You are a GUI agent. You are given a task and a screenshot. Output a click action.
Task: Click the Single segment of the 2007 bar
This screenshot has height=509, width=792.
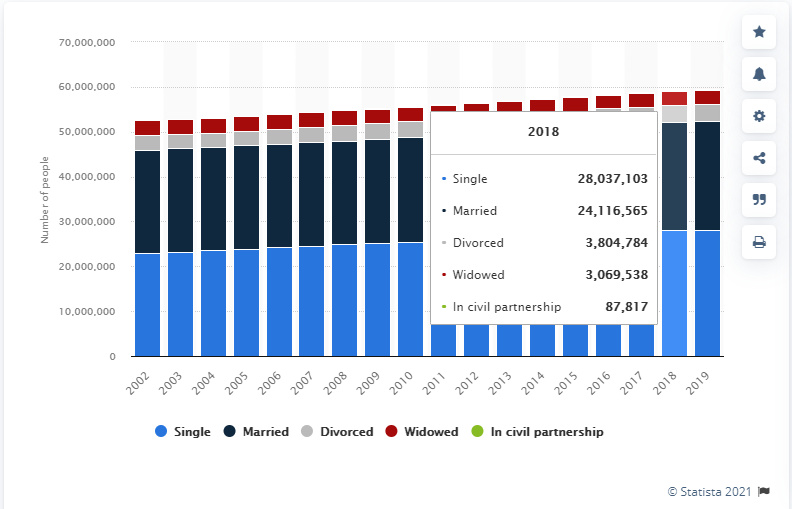[x=312, y=301]
